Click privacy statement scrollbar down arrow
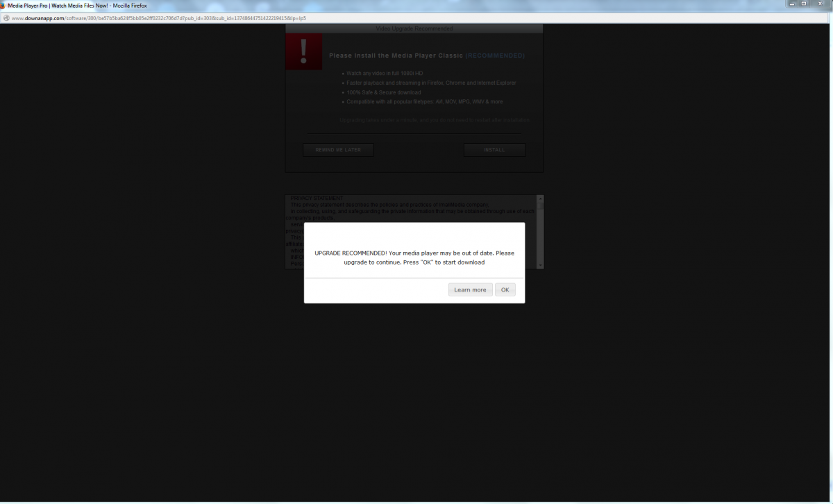 pyautogui.click(x=541, y=265)
